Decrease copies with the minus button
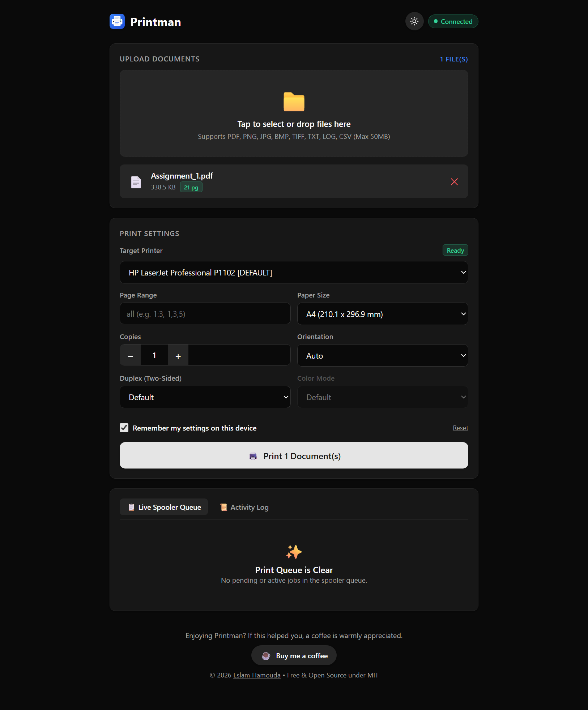This screenshot has height=710, width=588. click(131, 355)
